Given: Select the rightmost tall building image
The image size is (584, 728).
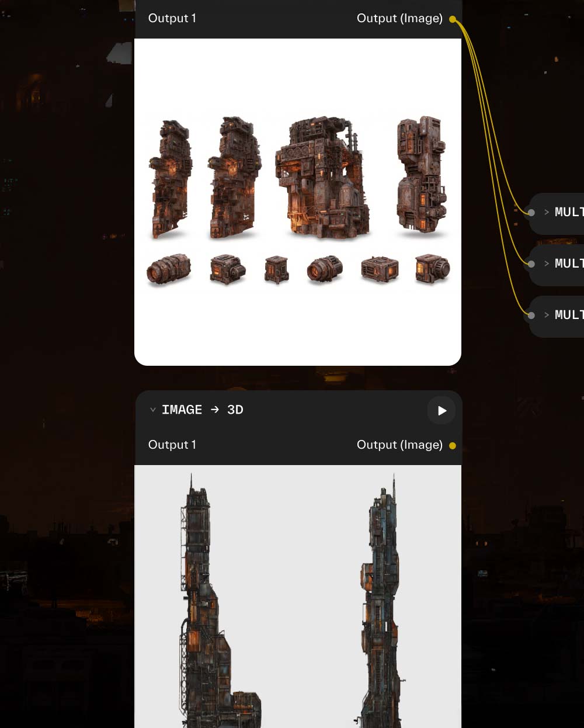Looking at the screenshot, I should click(422, 174).
